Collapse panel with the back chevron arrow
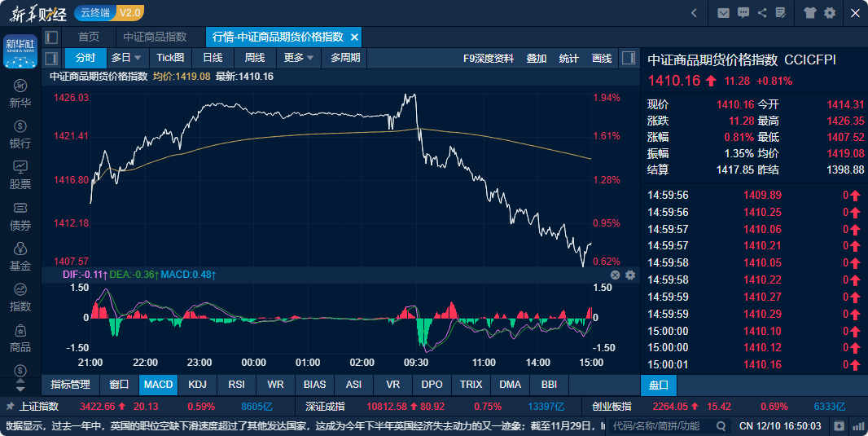 (x=694, y=12)
